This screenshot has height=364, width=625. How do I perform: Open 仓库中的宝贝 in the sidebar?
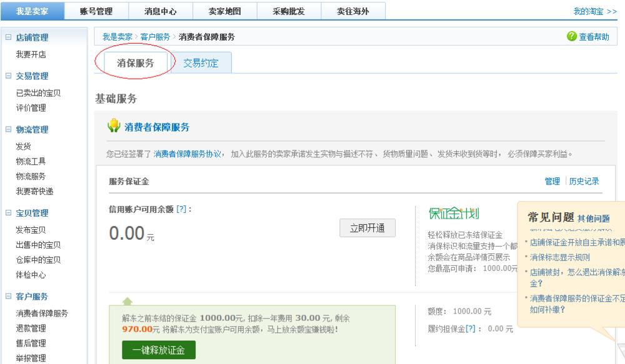click(x=38, y=260)
